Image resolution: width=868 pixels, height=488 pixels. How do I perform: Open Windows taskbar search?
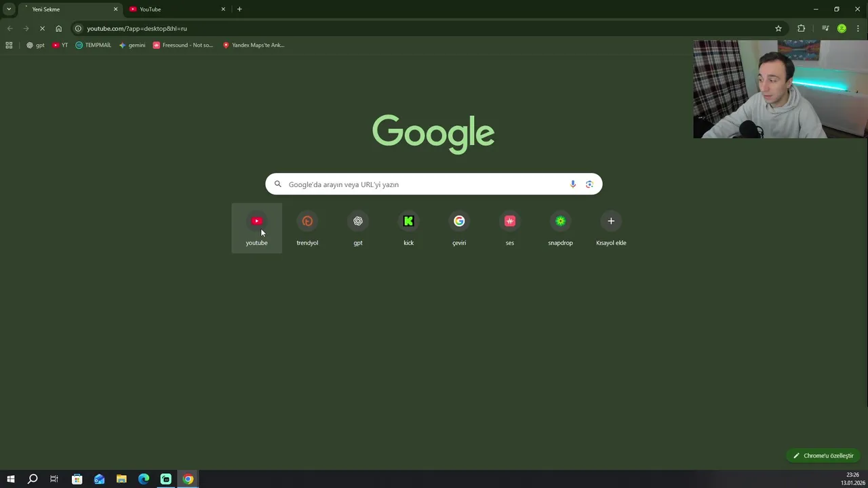click(33, 479)
